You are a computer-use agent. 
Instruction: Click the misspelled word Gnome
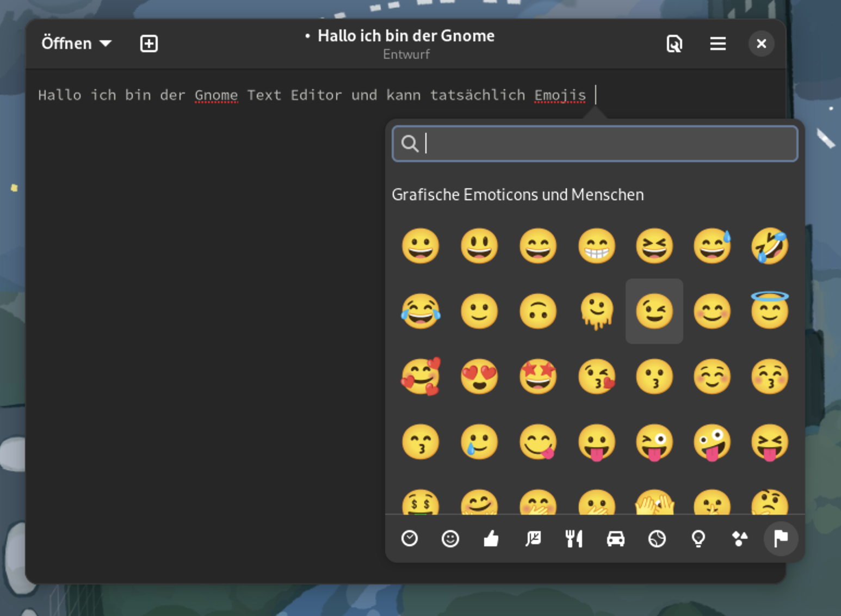tap(216, 95)
